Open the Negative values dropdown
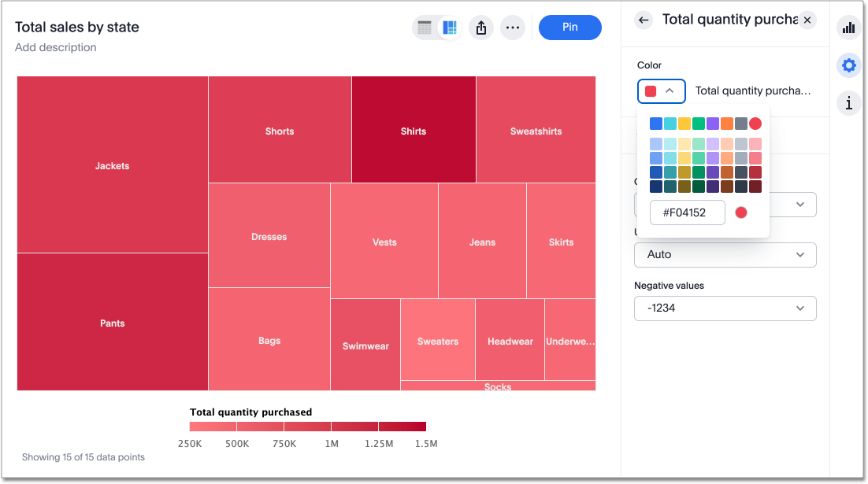This screenshot has width=868, height=484. point(724,309)
